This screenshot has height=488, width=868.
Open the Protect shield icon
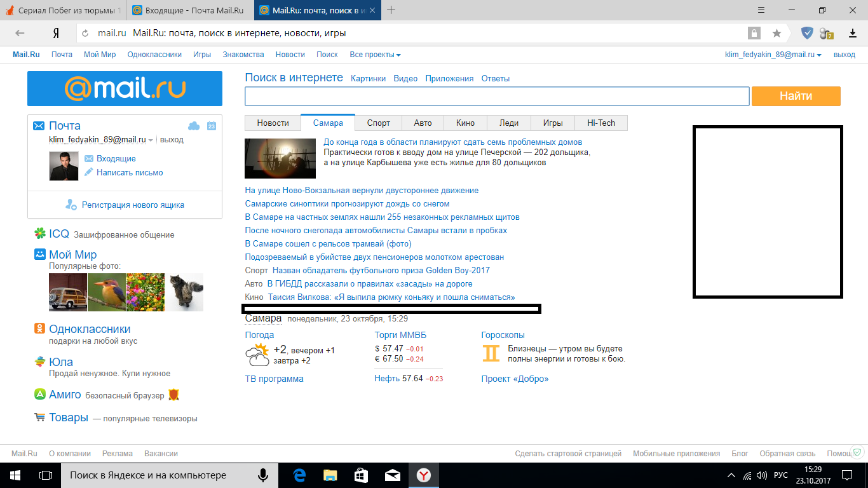click(x=807, y=33)
